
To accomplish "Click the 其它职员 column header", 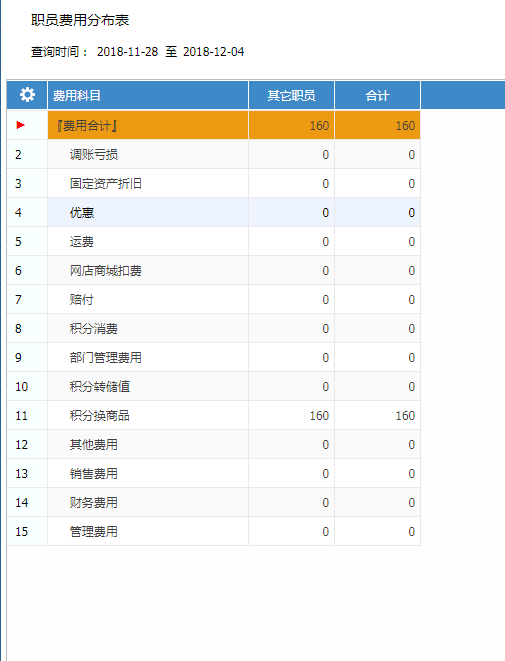I will click(x=291, y=96).
